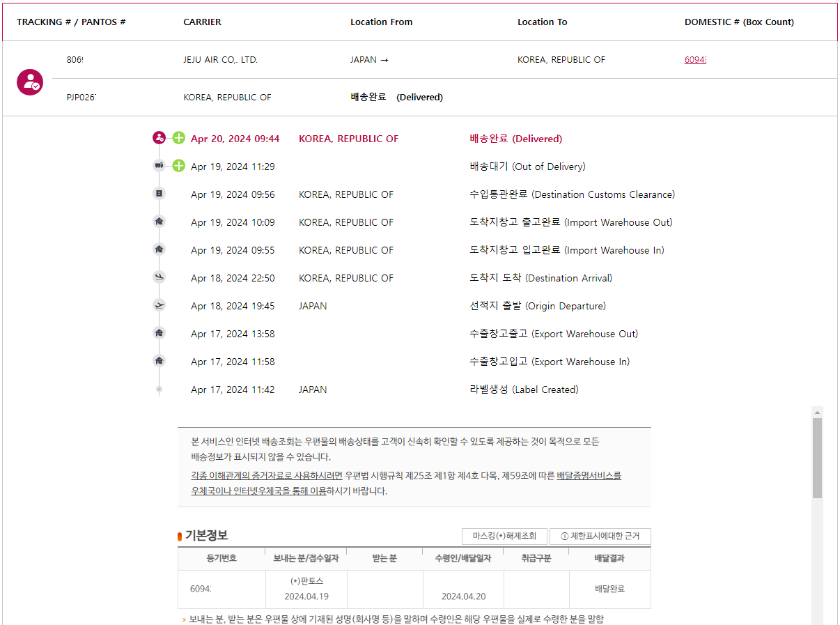Expand the green plus beside Out of Delivery

(x=179, y=166)
